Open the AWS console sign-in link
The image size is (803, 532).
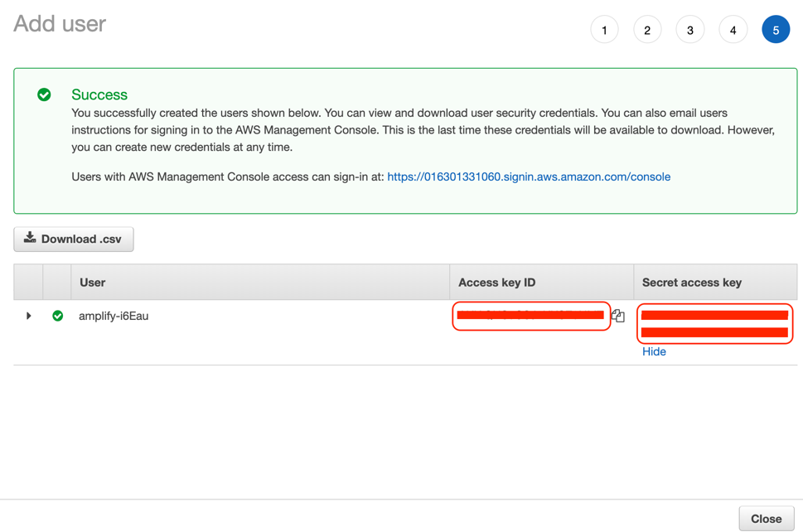tap(529, 177)
